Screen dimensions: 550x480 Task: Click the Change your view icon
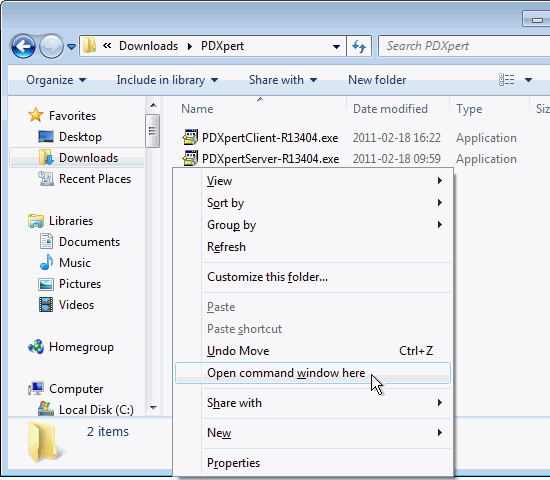[x=507, y=80]
